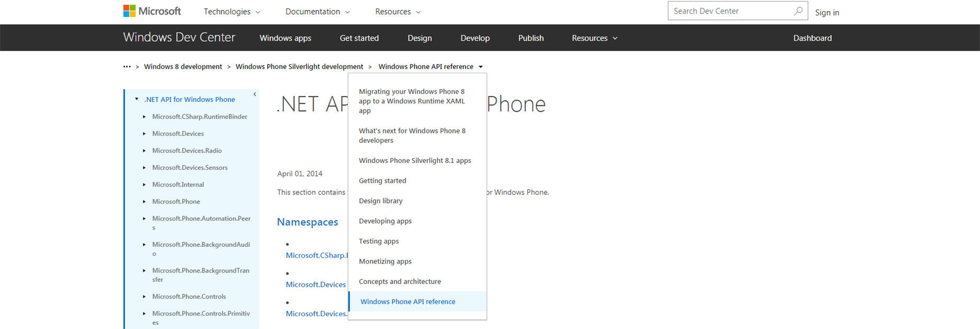Viewport: 980px width, 329px height.
Task: Toggle the Windows Phone API reference breadcrumb dropdown
Action: point(480,67)
